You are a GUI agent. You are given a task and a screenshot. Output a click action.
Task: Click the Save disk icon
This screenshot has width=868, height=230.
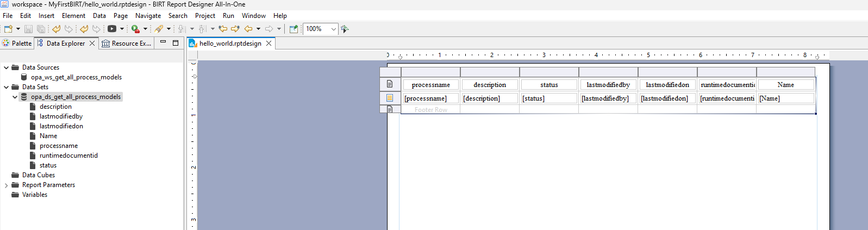point(29,29)
